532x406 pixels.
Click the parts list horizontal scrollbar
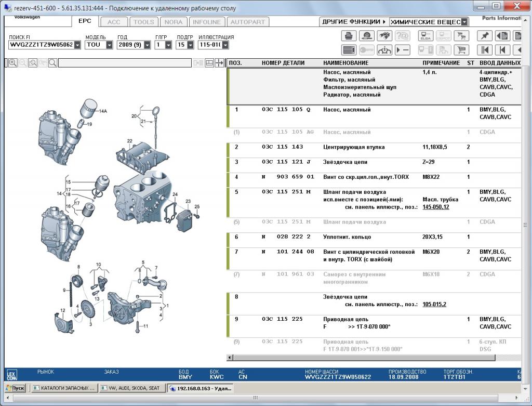pyautogui.click(x=364, y=358)
